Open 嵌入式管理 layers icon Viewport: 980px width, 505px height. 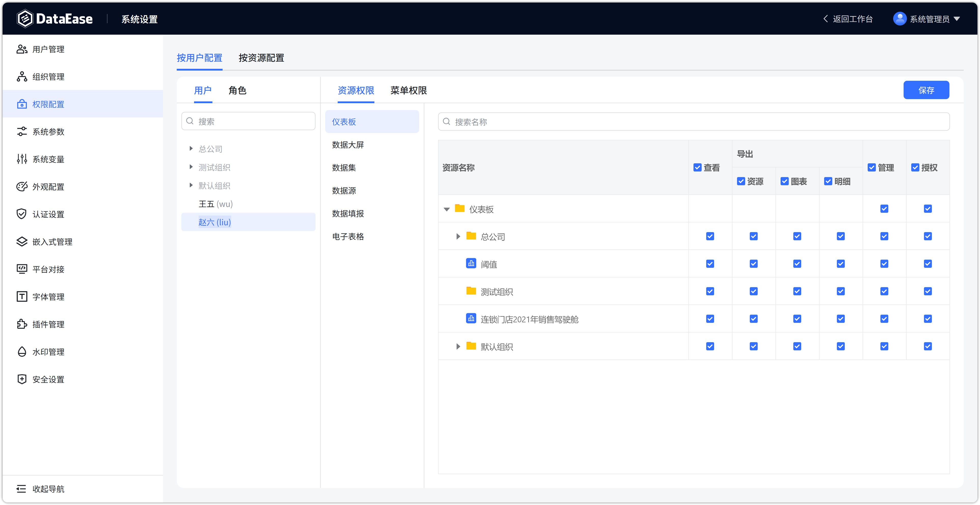pyautogui.click(x=22, y=242)
